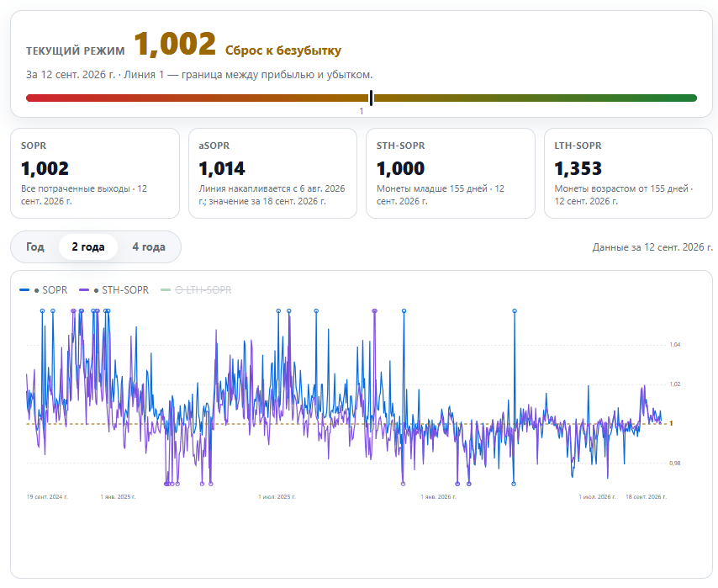Viewport: 718px width, 588px height.
Task: Click the 1 июл. 2025 г. x-axis date
Action: 277,497
